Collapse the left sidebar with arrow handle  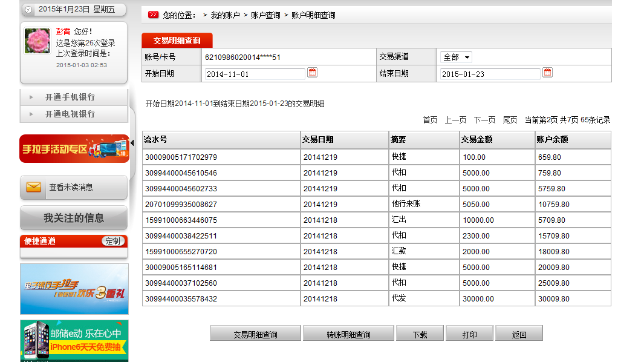132,143
